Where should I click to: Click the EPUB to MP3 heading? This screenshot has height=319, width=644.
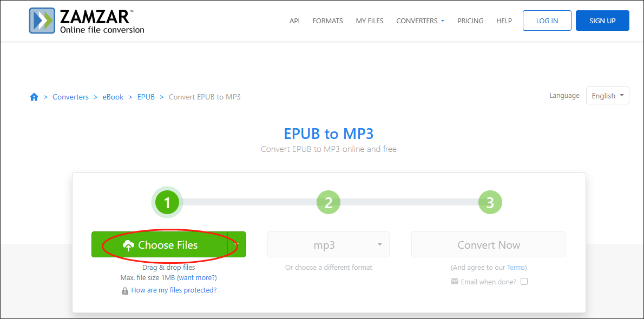(328, 134)
